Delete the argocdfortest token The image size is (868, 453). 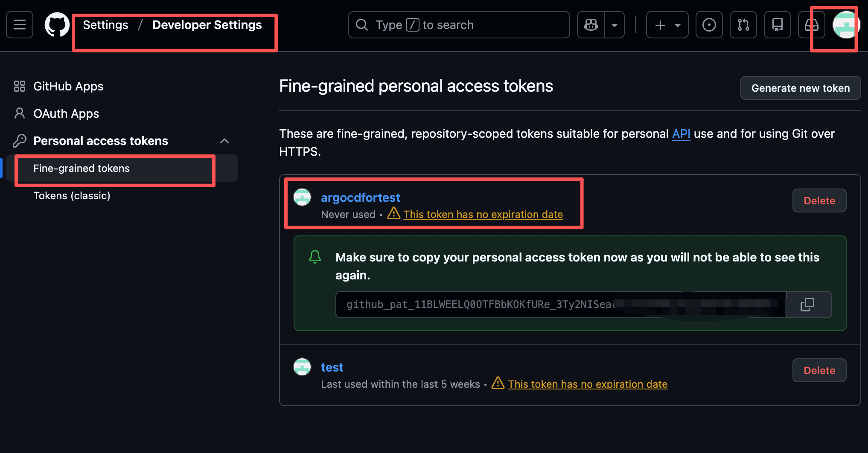[819, 200]
